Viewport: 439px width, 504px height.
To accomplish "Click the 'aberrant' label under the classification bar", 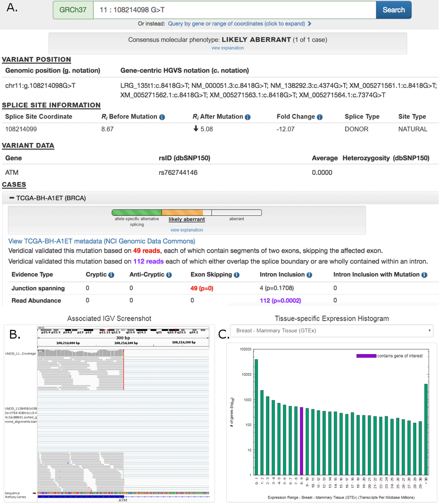I will click(x=237, y=219).
